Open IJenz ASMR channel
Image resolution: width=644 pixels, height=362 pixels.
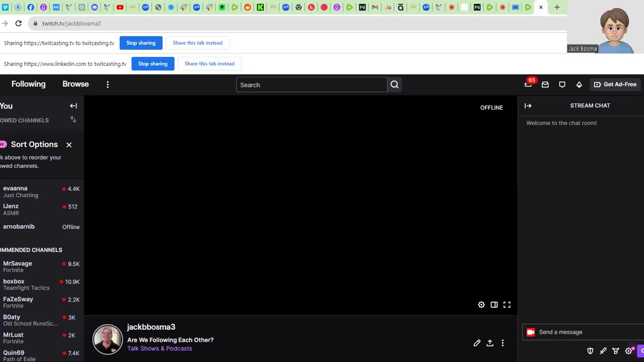pyautogui.click(x=41, y=209)
